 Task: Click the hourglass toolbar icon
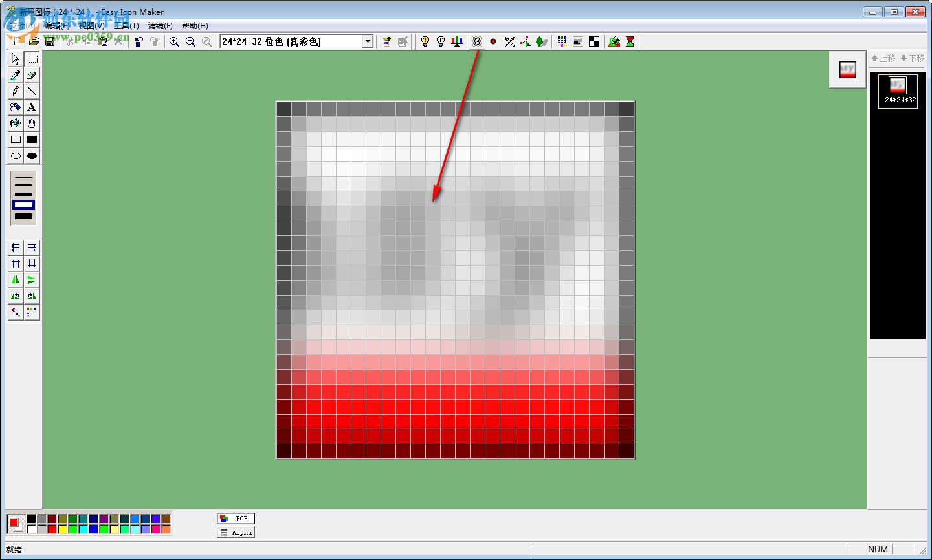click(x=630, y=41)
